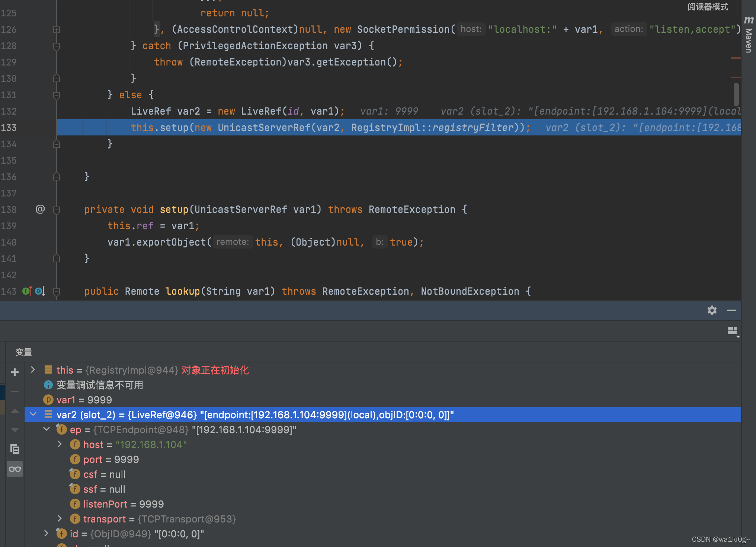The width and height of the screenshot is (756, 547).
Task: Click the SocketPermission class name on line 126
Action: point(403,29)
